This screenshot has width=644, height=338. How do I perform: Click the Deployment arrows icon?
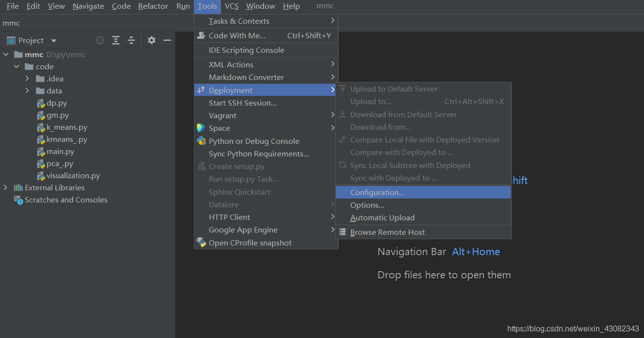[201, 90]
